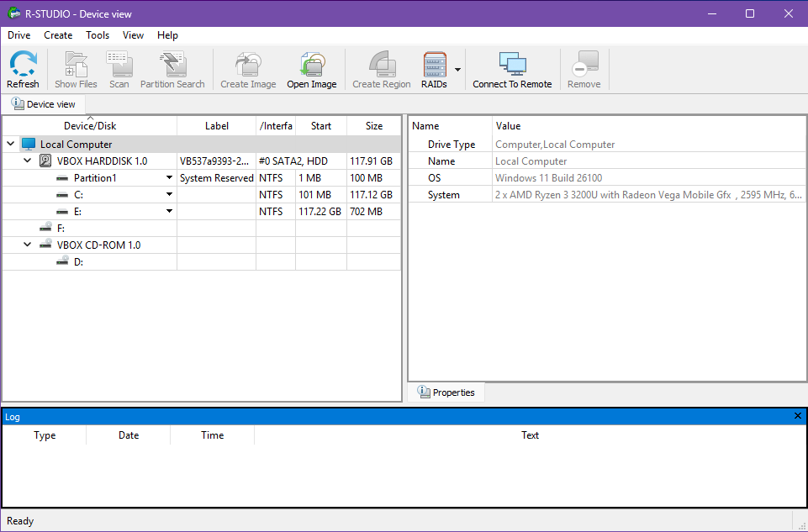The height and width of the screenshot is (532, 808).
Task: Click the VBOX CD-ROM device icon
Action: [x=46, y=245]
